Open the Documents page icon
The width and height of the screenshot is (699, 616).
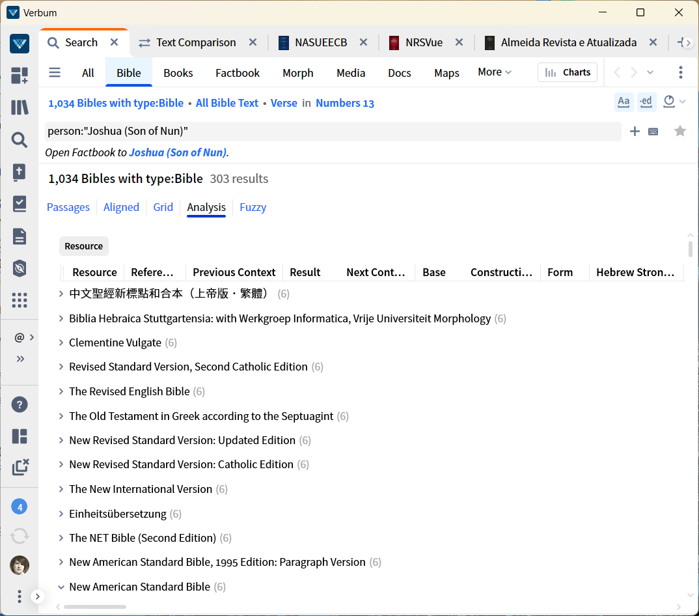tap(19, 236)
